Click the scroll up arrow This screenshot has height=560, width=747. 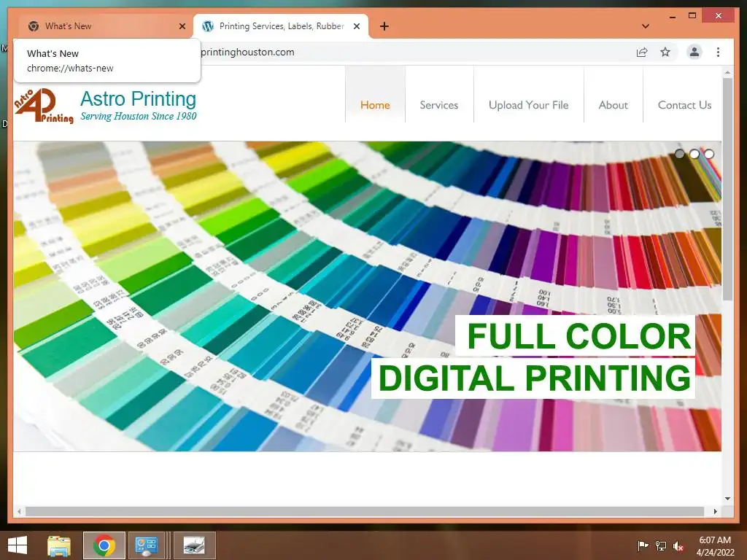coord(727,73)
